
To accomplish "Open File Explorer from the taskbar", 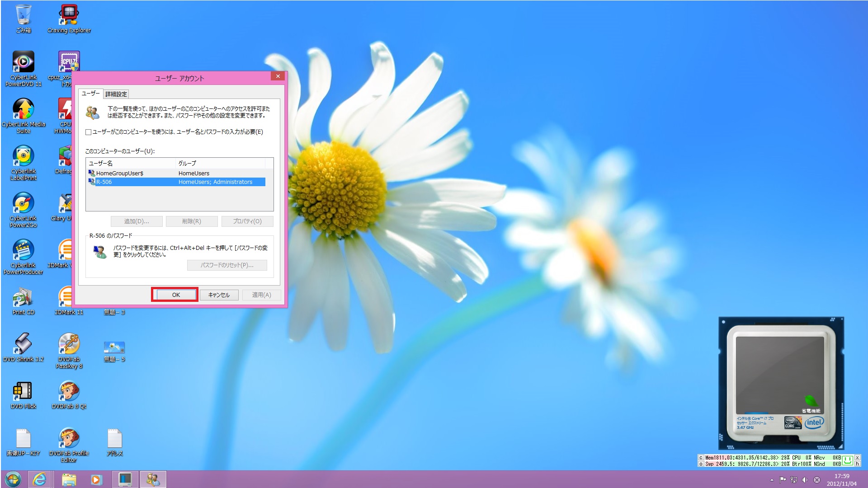I will 68,479.
